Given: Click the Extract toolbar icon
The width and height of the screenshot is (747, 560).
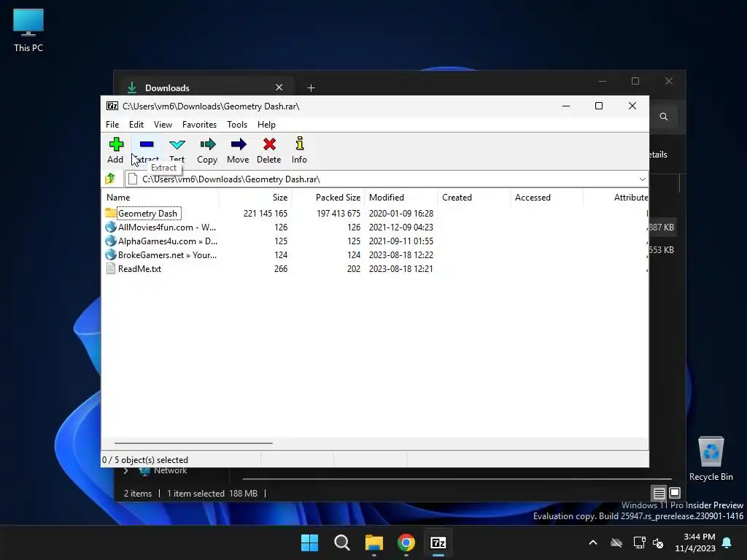Looking at the screenshot, I should pyautogui.click(x=147, y=144).
